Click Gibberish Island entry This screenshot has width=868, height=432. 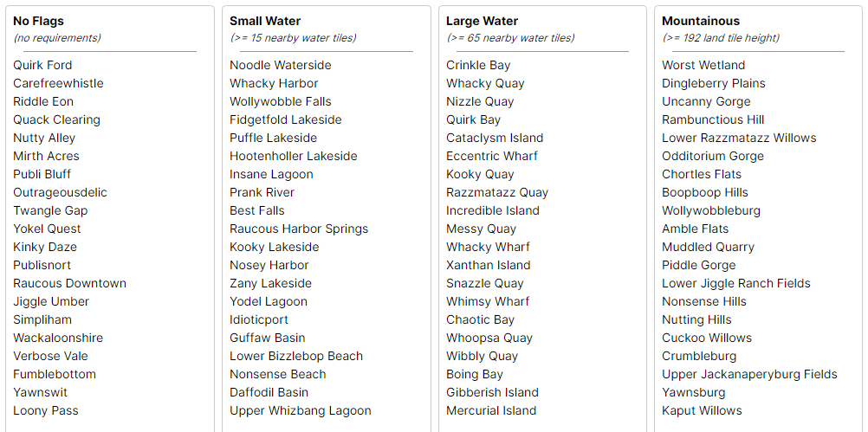[x=493, y=393]
